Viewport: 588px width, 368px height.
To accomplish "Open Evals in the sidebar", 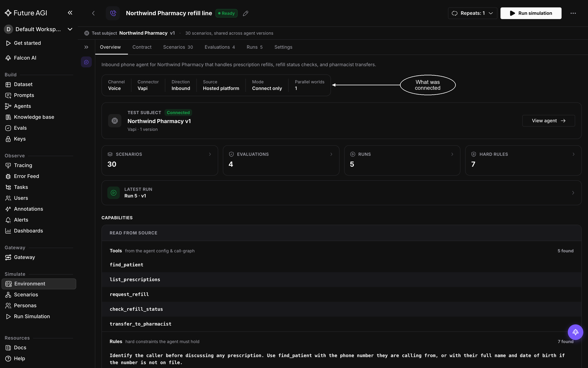I will click(39, 128).
